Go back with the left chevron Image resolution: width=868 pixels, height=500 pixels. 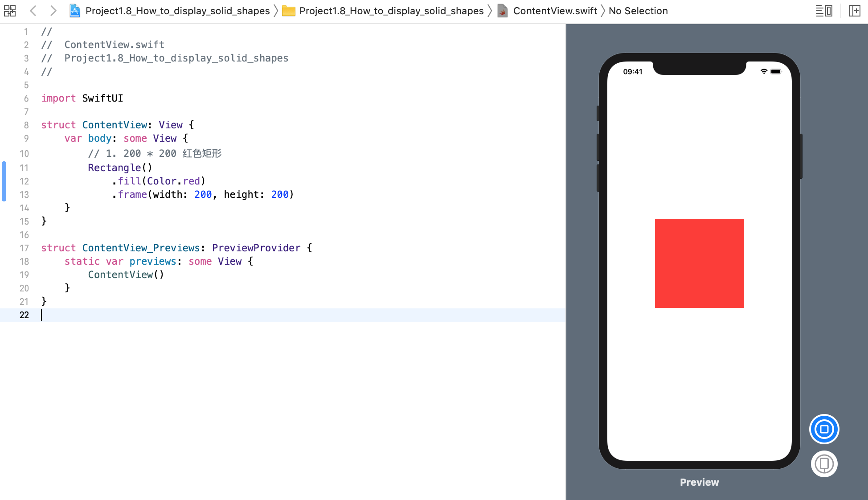(x=33, y=11)
